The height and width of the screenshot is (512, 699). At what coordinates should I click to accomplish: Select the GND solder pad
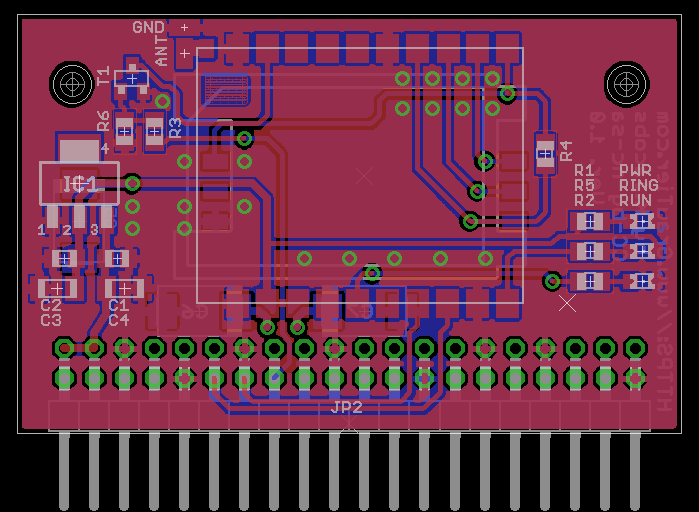pos(184,28)
